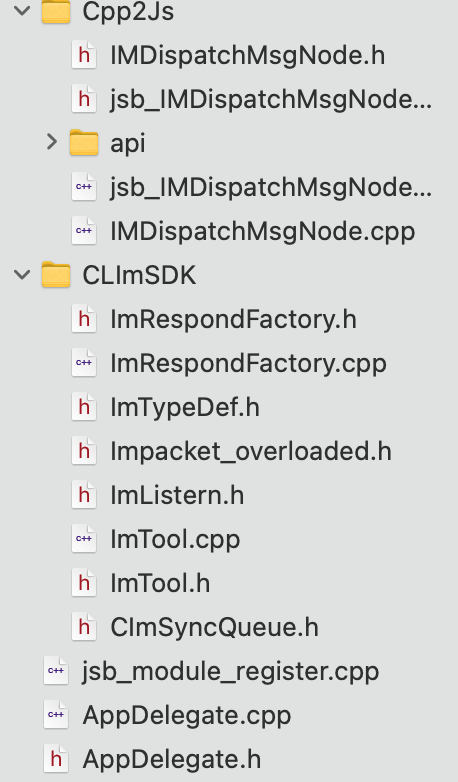Select ImRespondFactory.h in the file tree

(x=233, y=319)
